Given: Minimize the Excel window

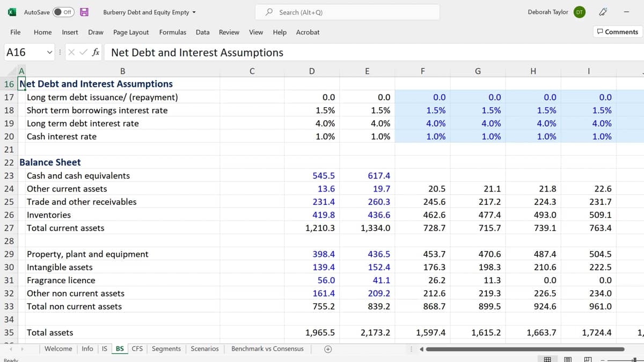Looking at the screenshot, I should tap(626, 12).
